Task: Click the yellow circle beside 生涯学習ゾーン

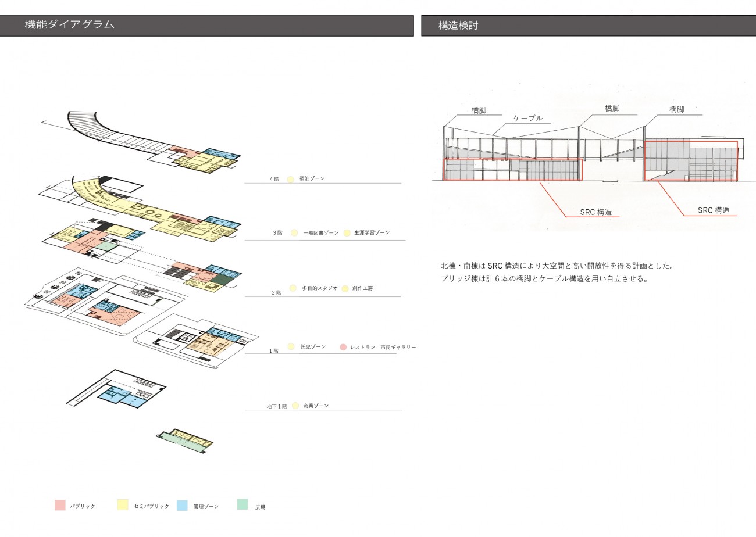Action: 347,233
